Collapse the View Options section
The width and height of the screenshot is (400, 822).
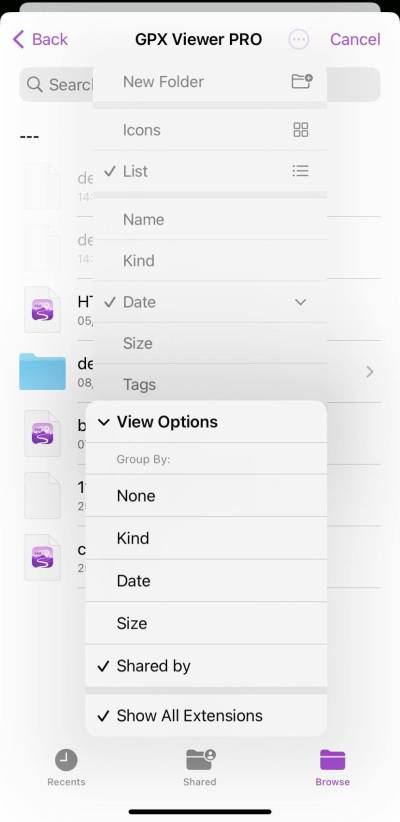206,422
